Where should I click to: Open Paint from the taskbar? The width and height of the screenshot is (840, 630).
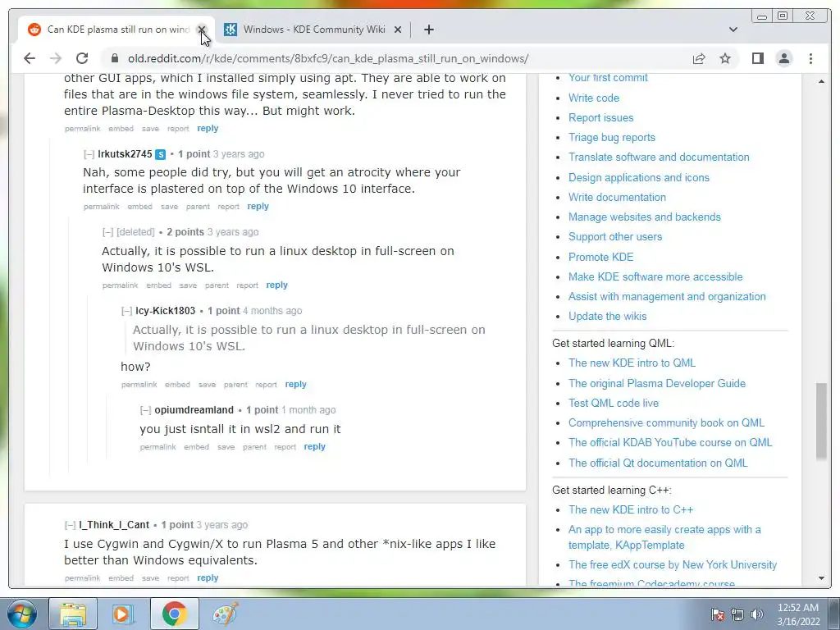[226, 614]
